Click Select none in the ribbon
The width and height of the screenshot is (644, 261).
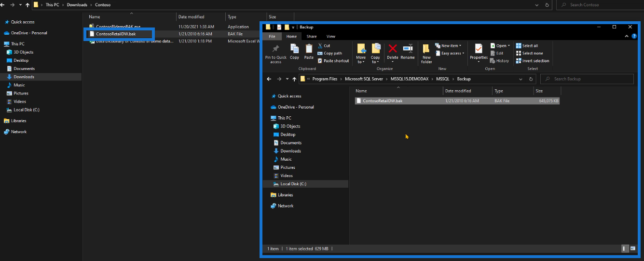click(529, 54)
